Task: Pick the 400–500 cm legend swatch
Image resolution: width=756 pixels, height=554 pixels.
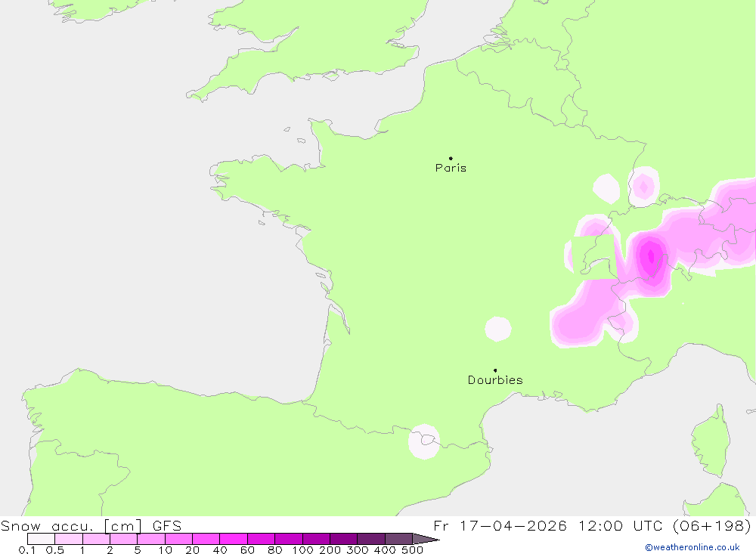Action: [x=398, y=539]
